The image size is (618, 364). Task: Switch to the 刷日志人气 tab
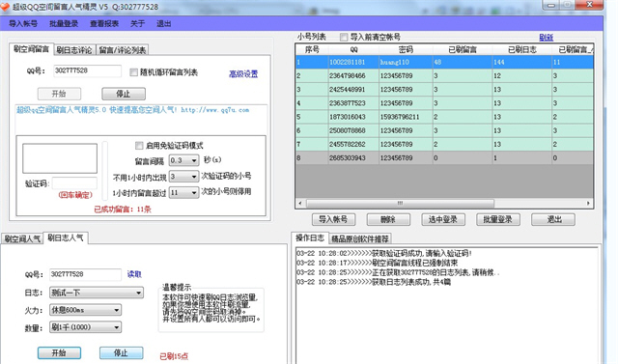pos(66,238)
